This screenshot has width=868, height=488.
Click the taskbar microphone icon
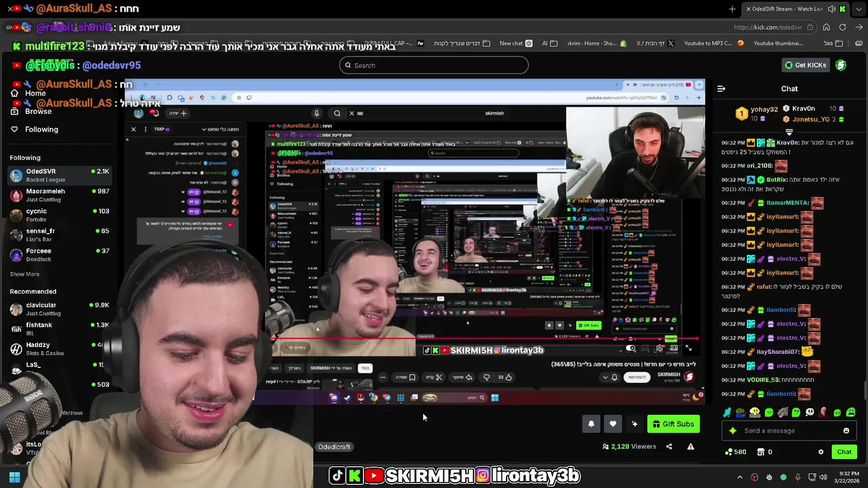tap(797, 478)
